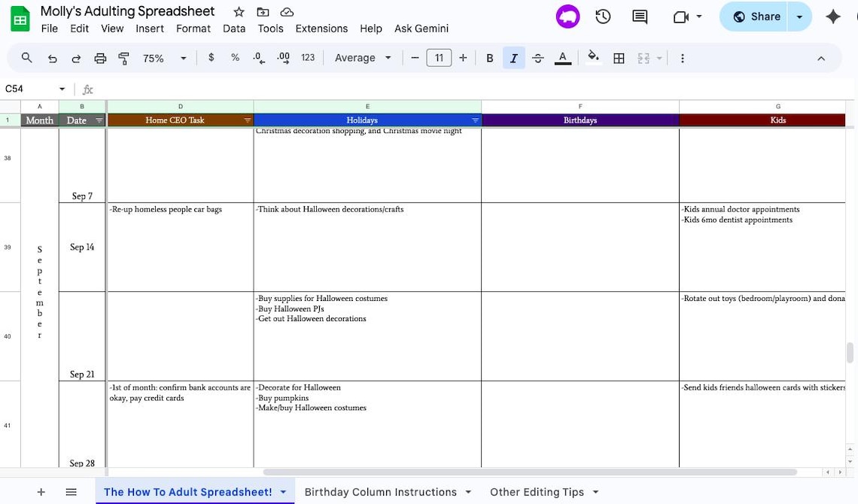Image resolution: width=858 pixels, height=504 pixels.
Task: Open the Holidays column filter button
Action: 475,120
